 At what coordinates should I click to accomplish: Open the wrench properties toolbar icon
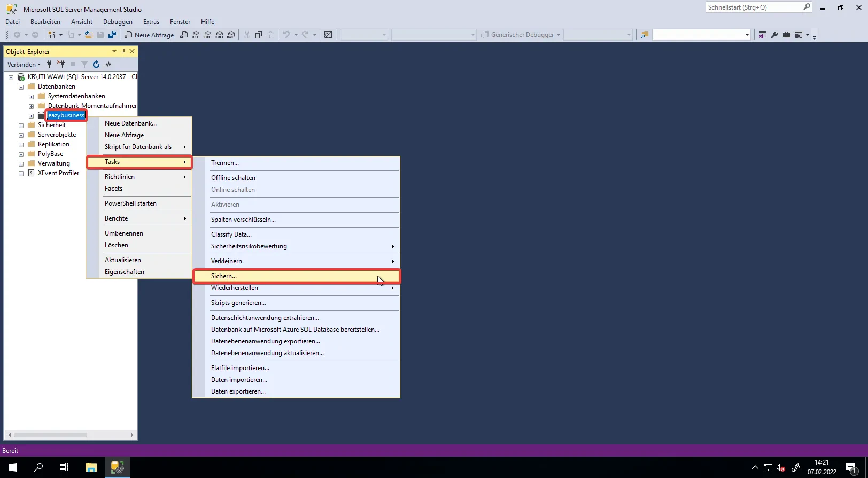coord(774,35)
